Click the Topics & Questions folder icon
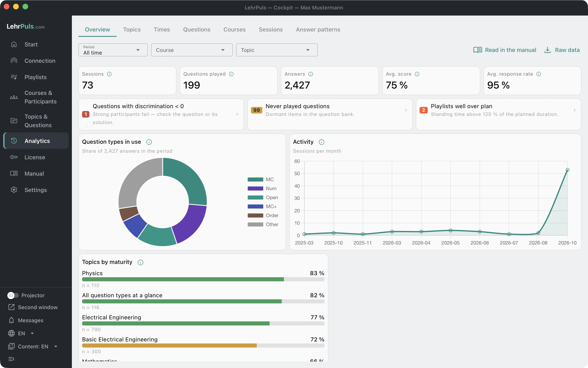The width and height of the screenshot is (588, 368). coord(14,121)
